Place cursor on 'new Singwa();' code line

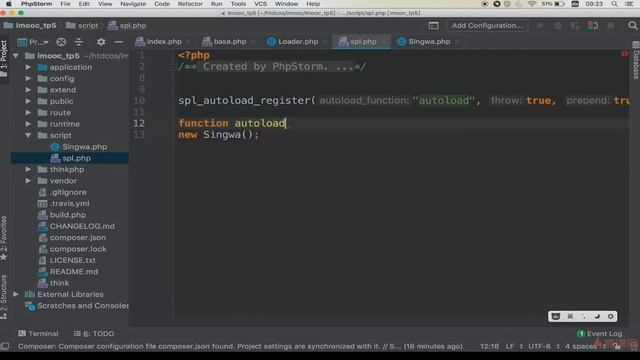[x=218, y=135]
